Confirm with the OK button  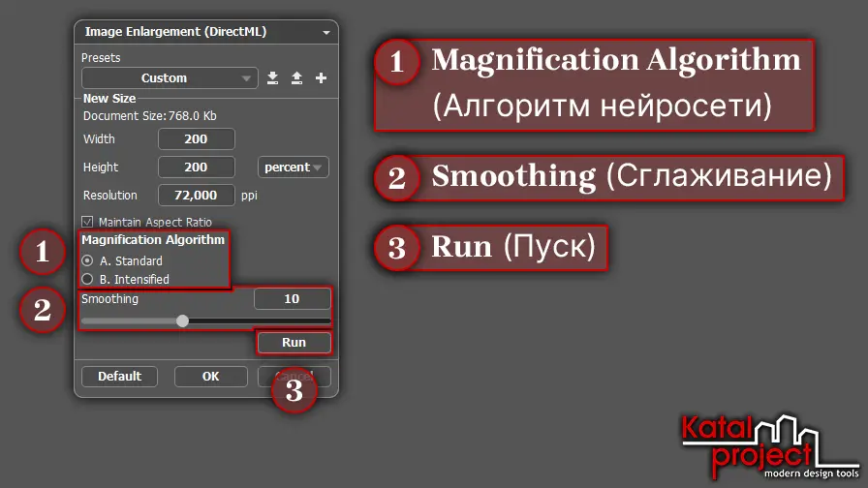tap(210, 376)
